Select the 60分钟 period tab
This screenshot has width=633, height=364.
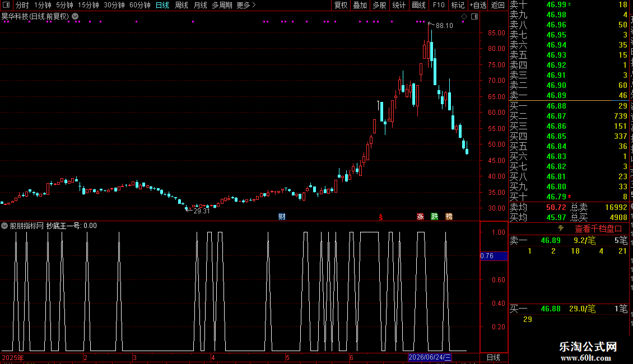(x=140, y=5)
